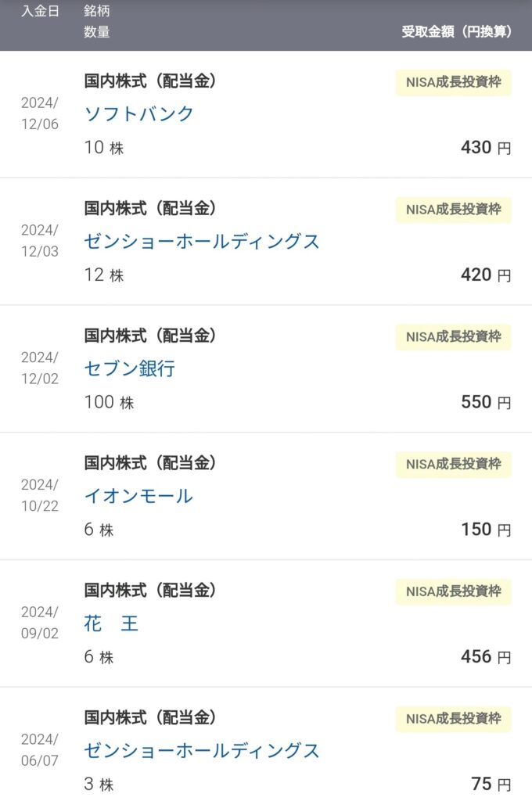Select the 銘柄 column header
The width and height of the screenshot is (532, 801).
click(x=97, y=11)
